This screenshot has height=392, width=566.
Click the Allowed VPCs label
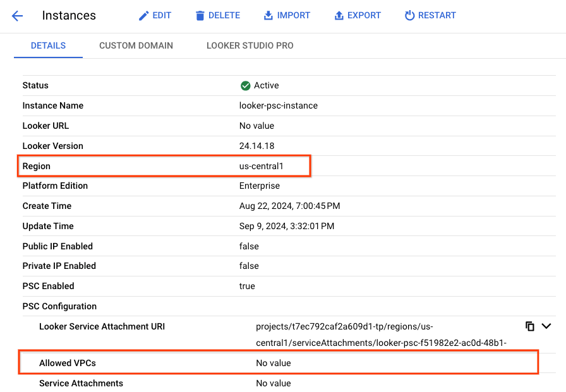point(68,363)
